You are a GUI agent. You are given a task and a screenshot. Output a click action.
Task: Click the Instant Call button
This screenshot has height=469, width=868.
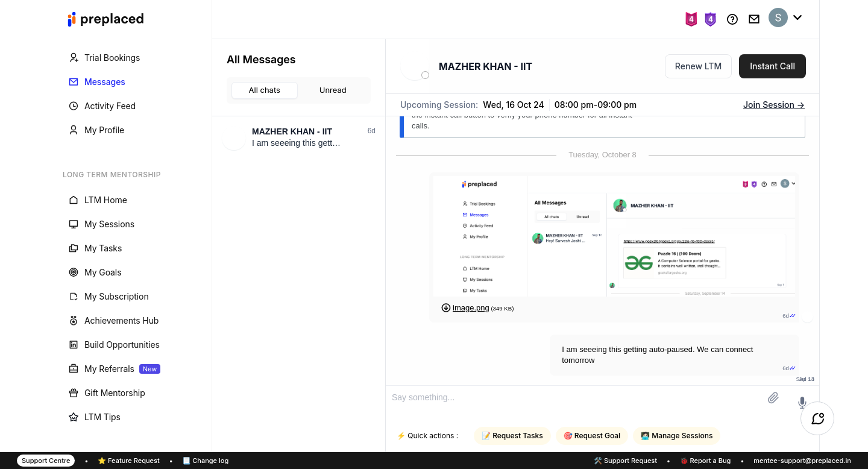pos(772,66)
